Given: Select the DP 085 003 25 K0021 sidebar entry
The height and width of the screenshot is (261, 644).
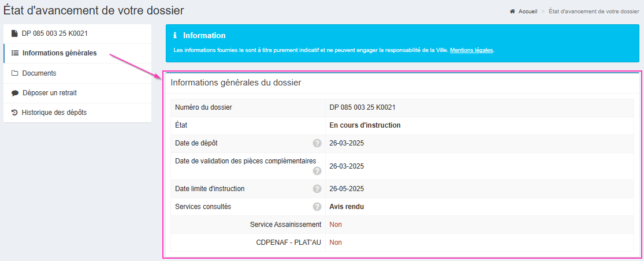Looking at the screenshot, I should coord(55,33).
